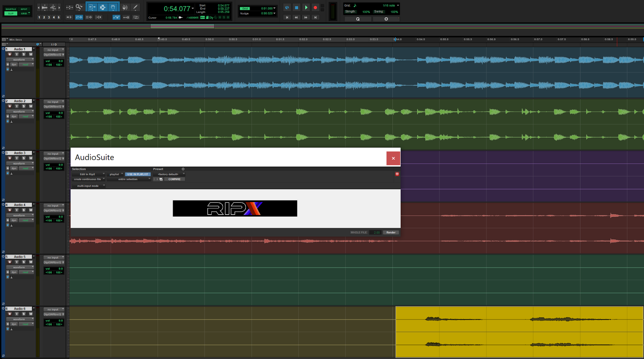The width and height of the screenshot is (644, 359).
Task: Toggle Automation Follows Edit
Action: tap(116, 17)
